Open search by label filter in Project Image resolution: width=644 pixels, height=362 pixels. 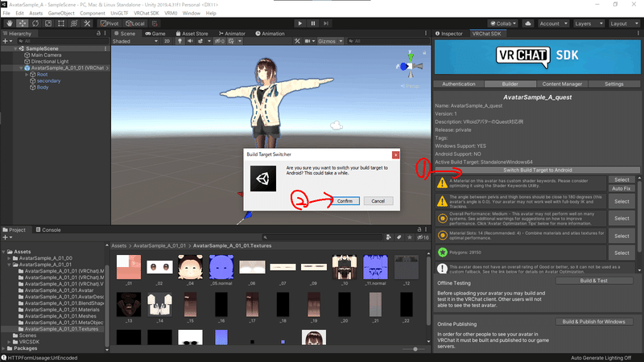[398, 237]
